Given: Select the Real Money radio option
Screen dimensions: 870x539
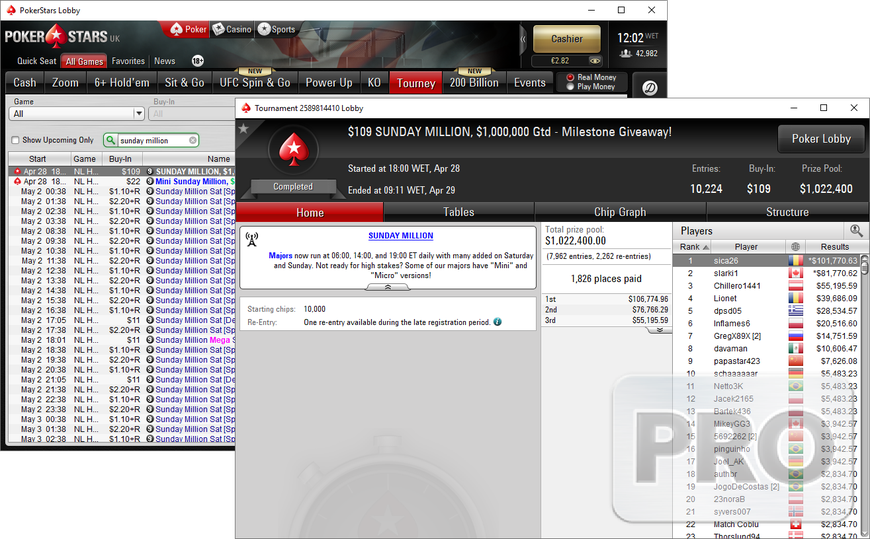Looking at the screenshot, I should click(570, 78).
